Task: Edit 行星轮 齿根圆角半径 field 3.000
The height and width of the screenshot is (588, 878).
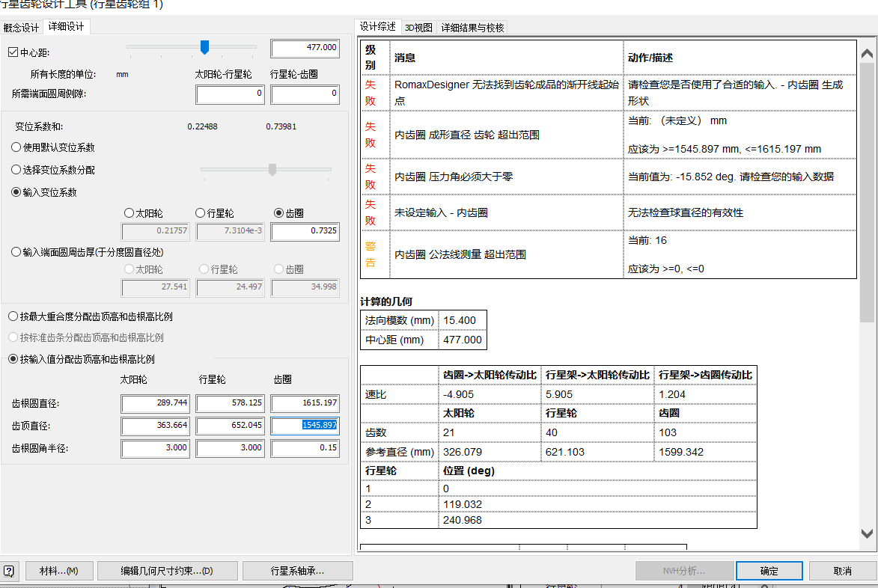Action: pos(230,448)
